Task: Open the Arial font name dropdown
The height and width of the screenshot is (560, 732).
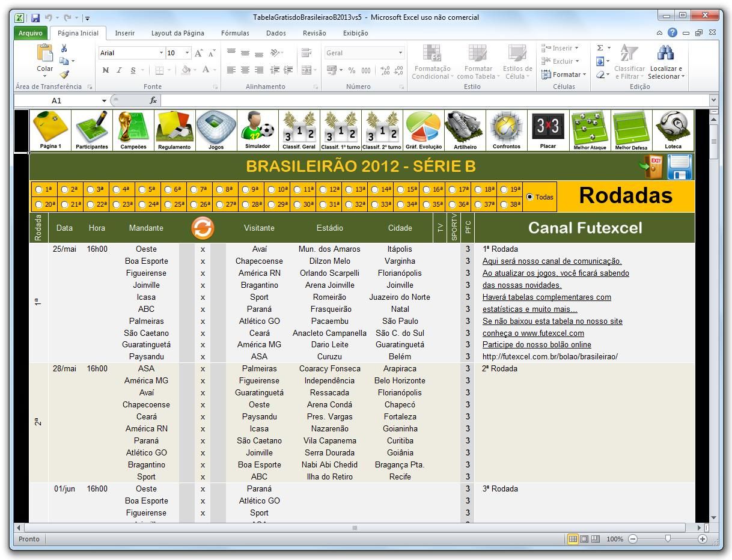Action: click(161, 53)
